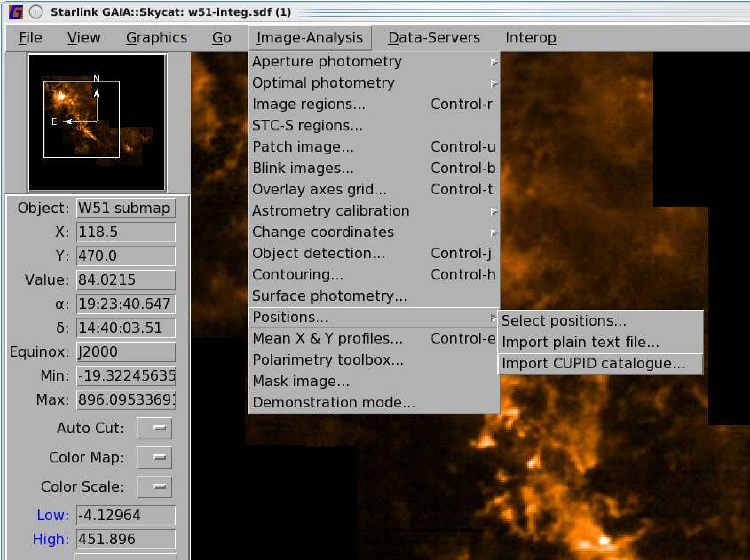Expand the Optimal photometry submenu

374,83
